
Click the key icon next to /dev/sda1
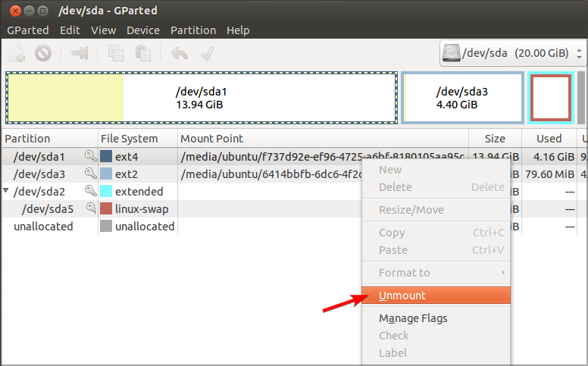pos(91,156)
